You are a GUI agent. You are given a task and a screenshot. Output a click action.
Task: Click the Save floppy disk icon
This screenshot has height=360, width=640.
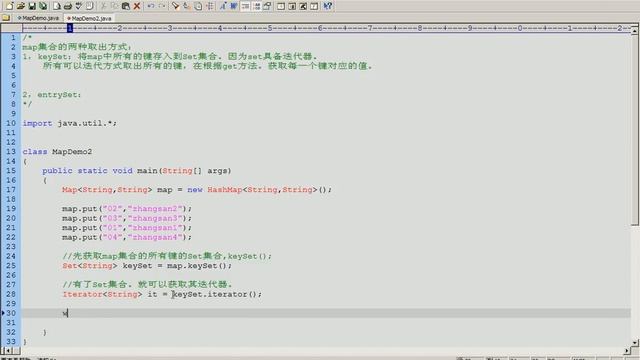click(x=32, y=6)
